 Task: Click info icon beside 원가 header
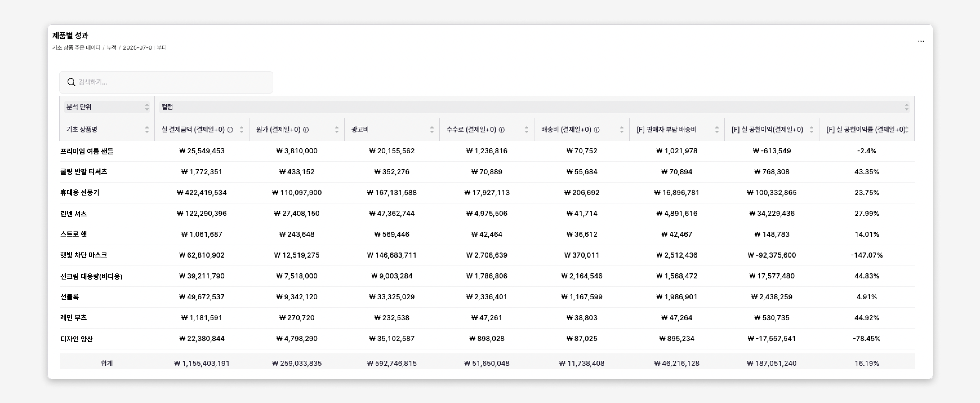306,130
